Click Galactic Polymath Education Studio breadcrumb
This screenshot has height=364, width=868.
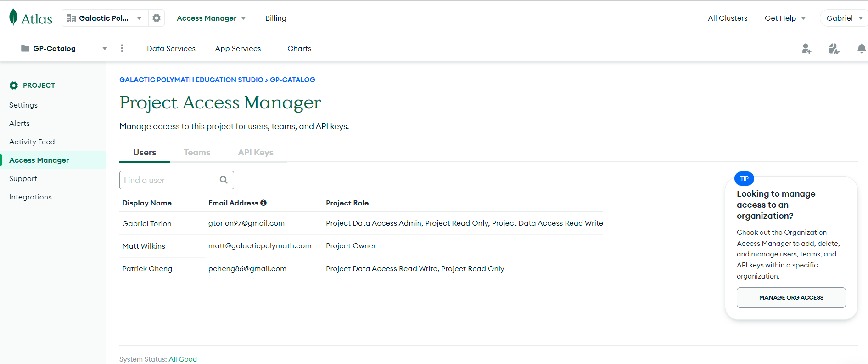point(191,80)
